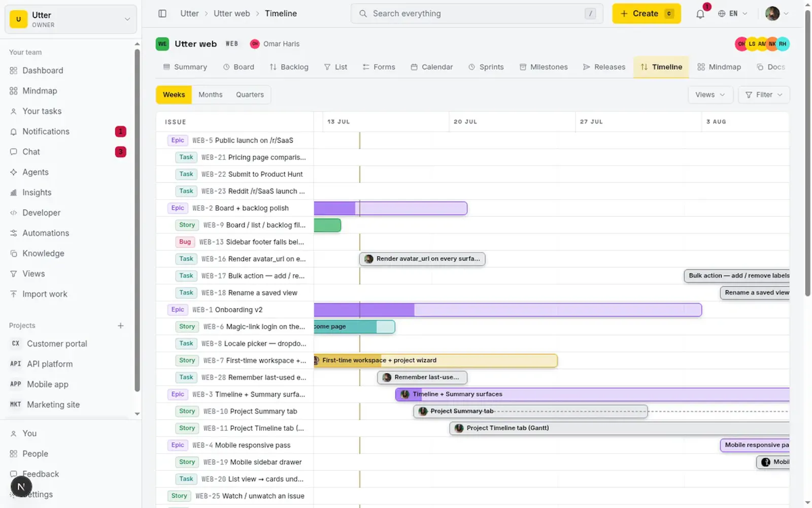Open the Calendar tab
The width and height of the screenshot is (812, 508).
(432, 67)
